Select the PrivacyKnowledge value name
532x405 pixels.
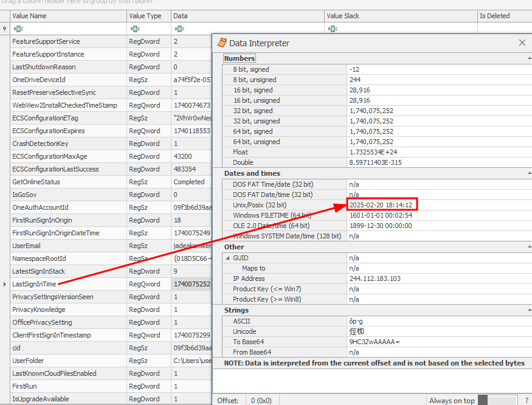point(39,310)
